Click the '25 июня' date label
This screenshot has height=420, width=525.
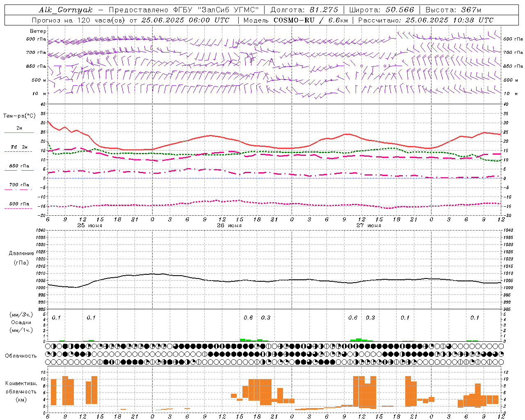[x=90, y=226]
